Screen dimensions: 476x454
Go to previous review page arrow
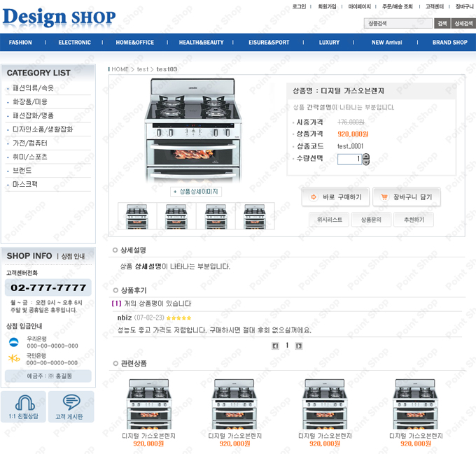[x=275, y=346]
